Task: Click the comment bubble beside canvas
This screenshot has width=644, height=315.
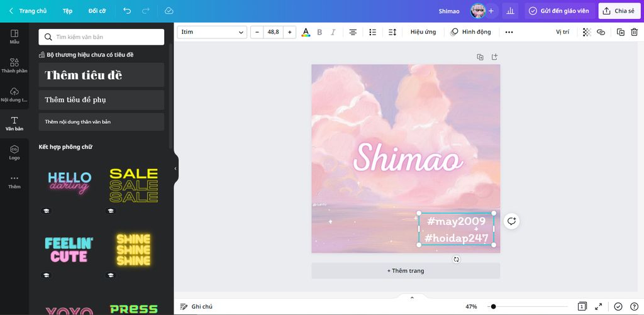Action: pyautogui.click(x=511, y=221)
